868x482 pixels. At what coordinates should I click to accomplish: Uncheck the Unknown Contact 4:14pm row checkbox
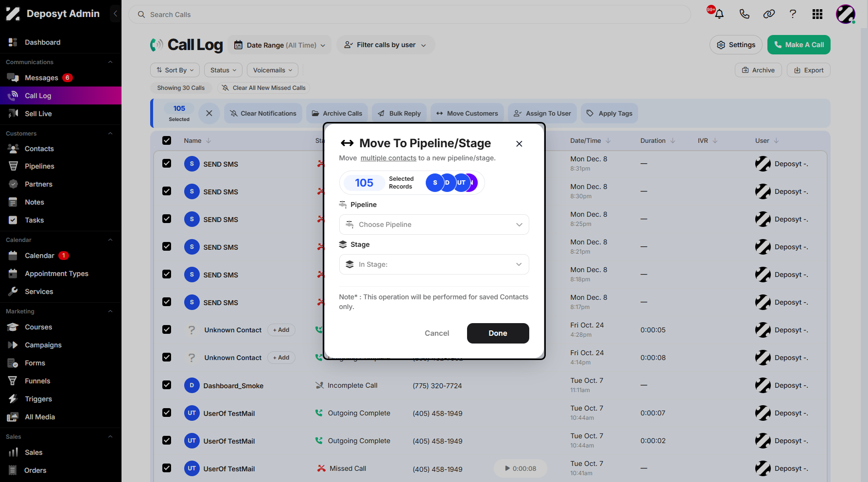(x=167, y=357)
